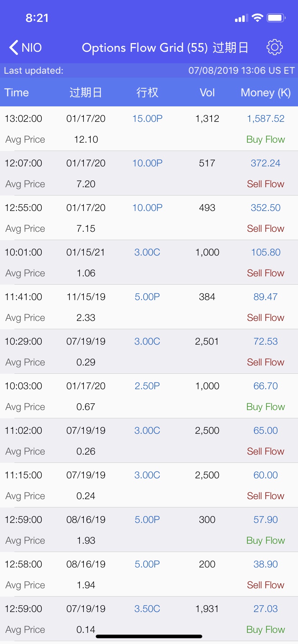Viewport: 298px width, 644px height.
Task: Tap the 1,587.52 money value
Action: [x=266, y=119]
